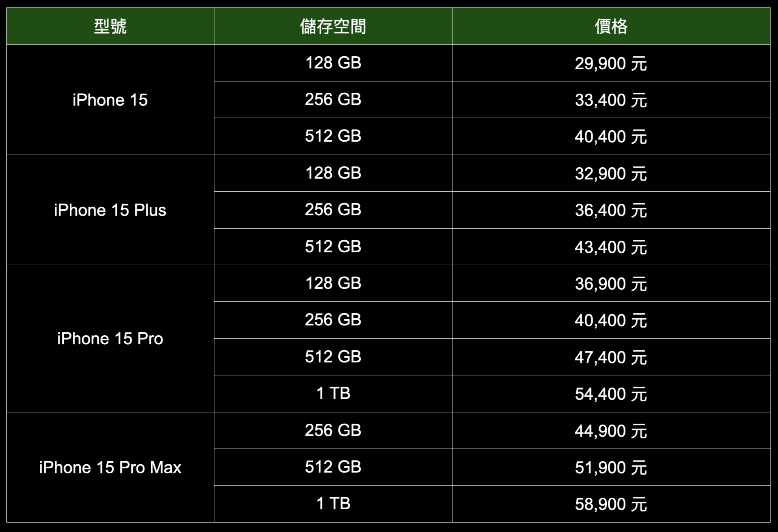Viewport: 778px width, 532px height.
Task: Click the 54,400 元 price cell
Action: pos(611,394)
